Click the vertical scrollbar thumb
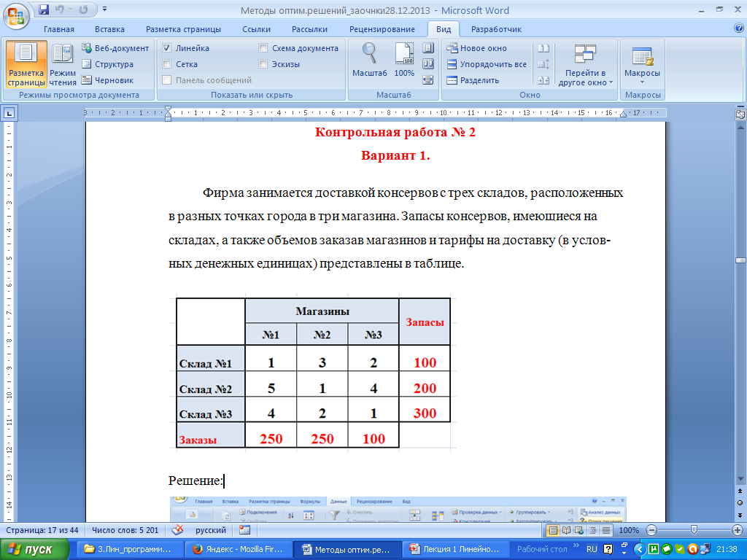The image size is (747, 560). click(740, 260)
